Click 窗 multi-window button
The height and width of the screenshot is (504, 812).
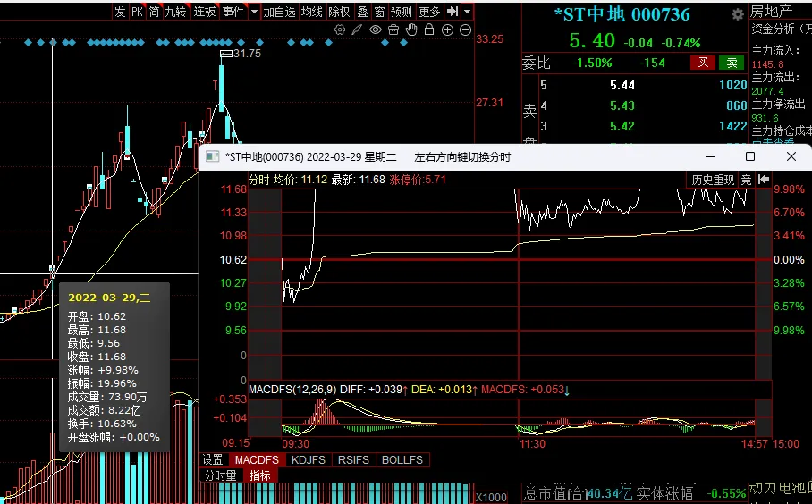379,12
